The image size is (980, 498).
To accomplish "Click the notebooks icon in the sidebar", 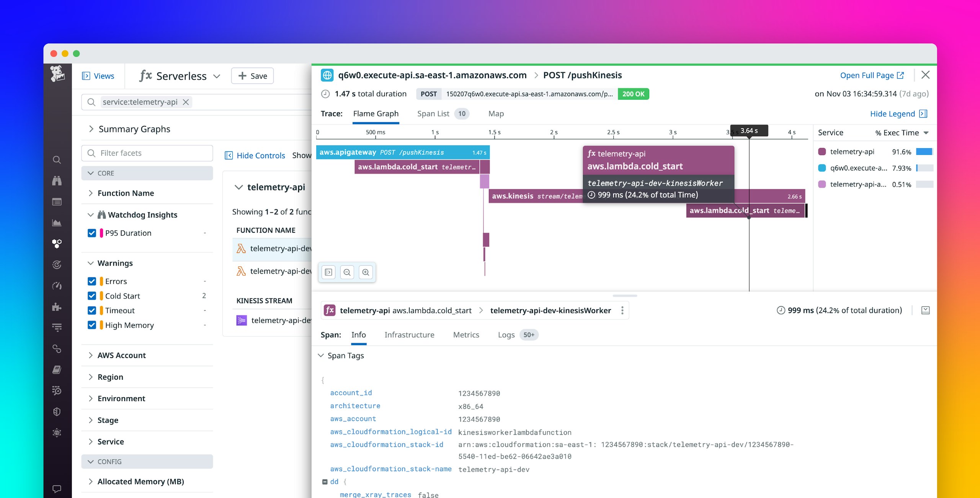I will 57,369.
